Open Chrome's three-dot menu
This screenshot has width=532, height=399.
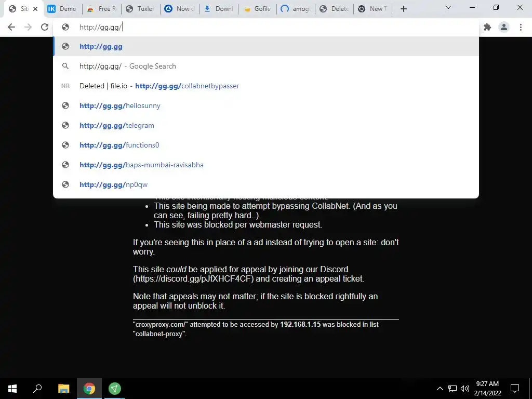point(521,27)
